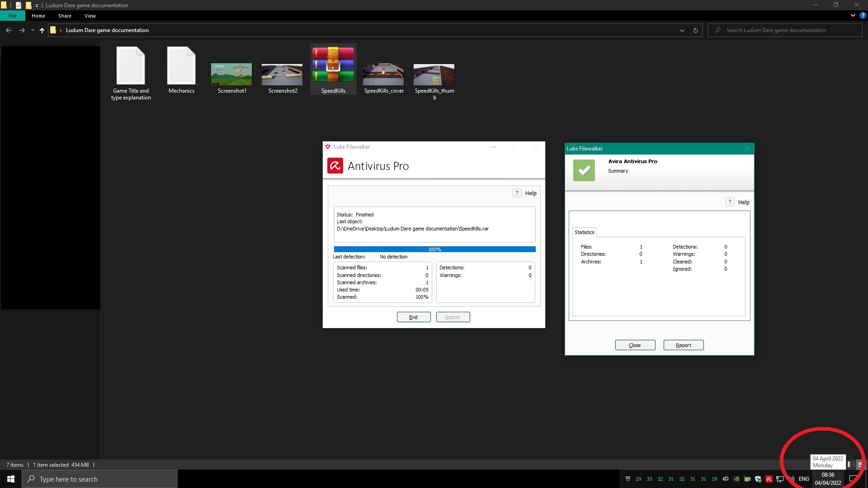
Task: Click Report button in Summary window
Action: pos(683,345)
